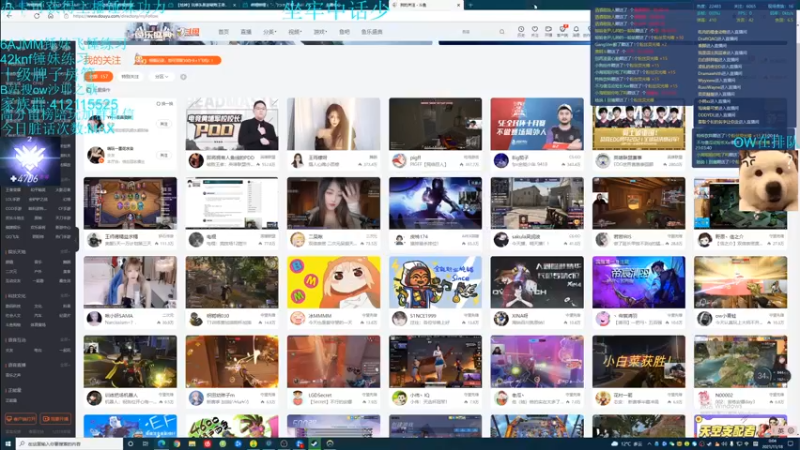Click the sidebar collapse handle
This screenshot has width=800, height=450.
pos(77,239)
